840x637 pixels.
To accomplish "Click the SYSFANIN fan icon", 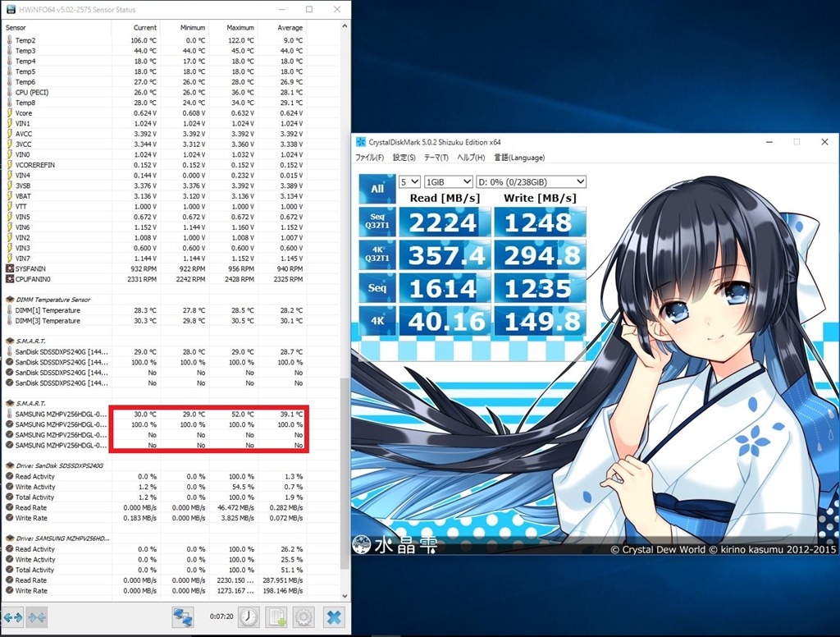I will click(9, 268).
